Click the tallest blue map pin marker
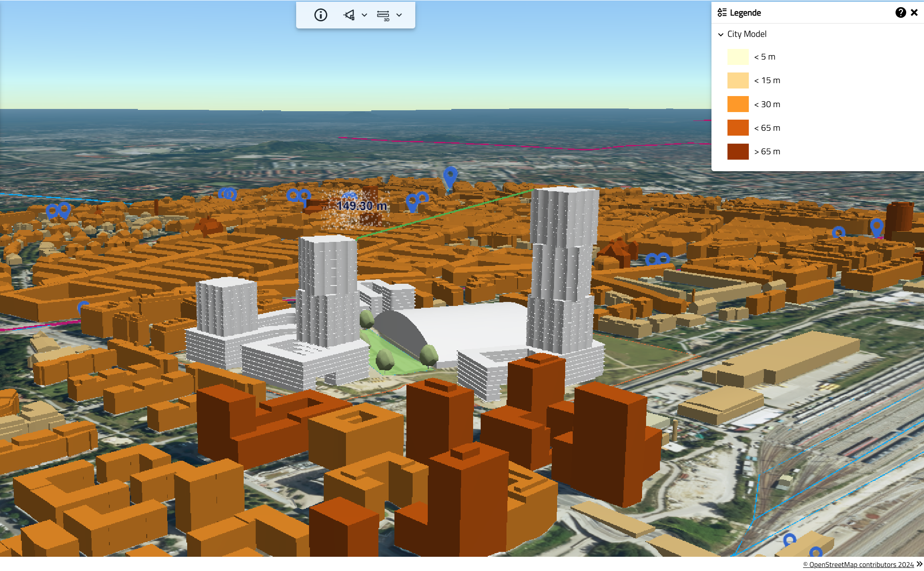This screenshot has height=571, width=924. coord(450,177)
